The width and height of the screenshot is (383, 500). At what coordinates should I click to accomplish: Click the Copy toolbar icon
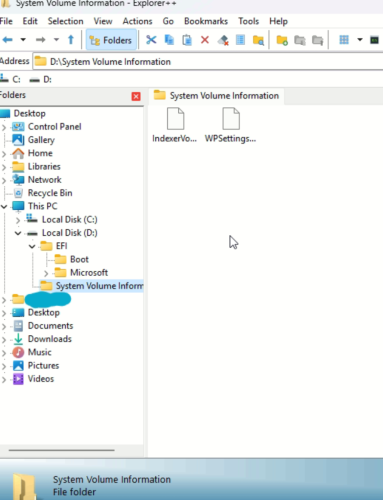pyautogui.click(x=169, y=40)
